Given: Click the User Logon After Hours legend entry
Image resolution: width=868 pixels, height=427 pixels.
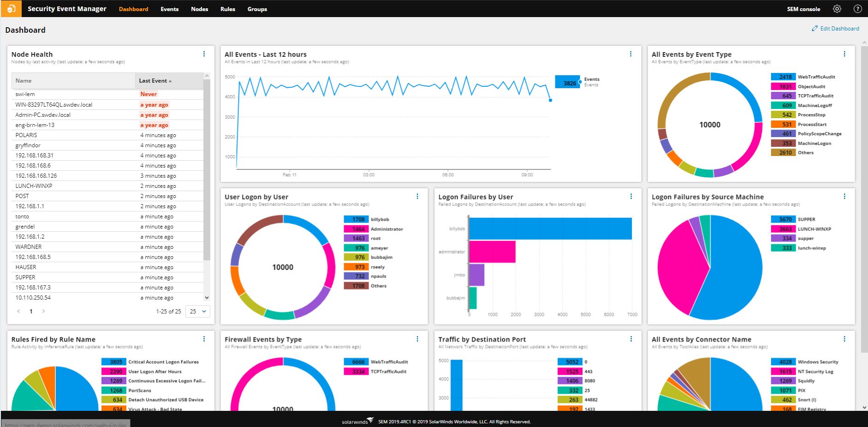Looking at the screenshot, I should pos(142,372).
